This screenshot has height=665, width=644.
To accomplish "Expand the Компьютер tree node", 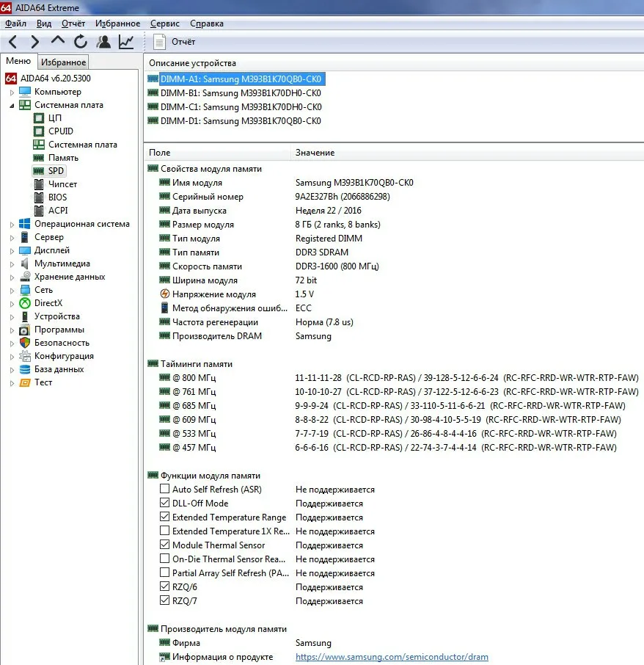I will (x=12, y=92).
